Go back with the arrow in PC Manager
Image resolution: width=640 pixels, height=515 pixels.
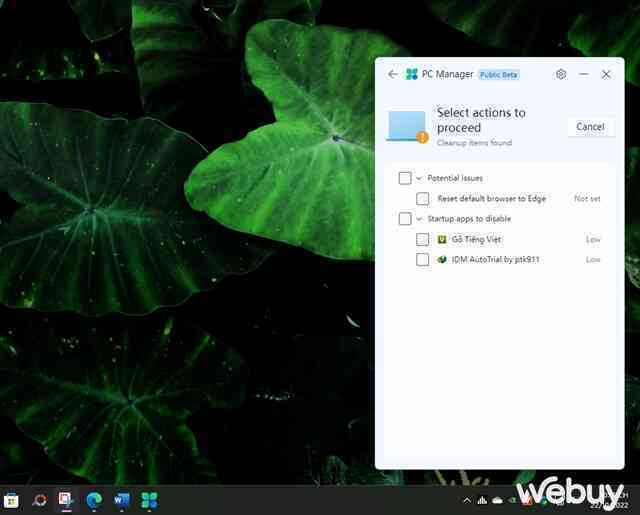(x=393, y=74)
